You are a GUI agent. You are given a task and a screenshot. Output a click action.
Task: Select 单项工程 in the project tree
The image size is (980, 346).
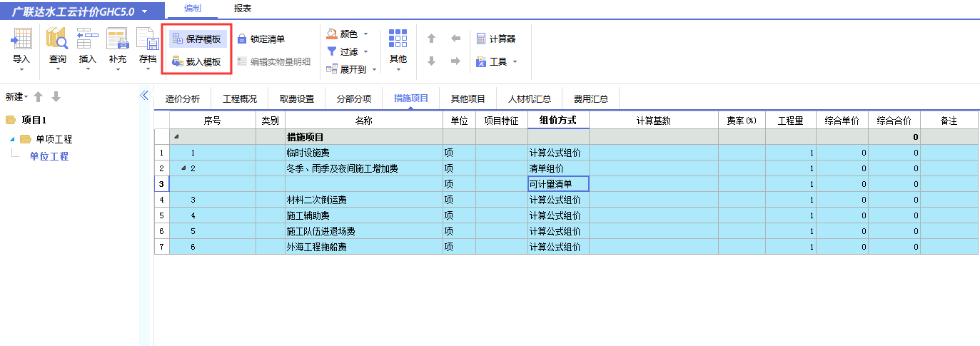(54, 139)
